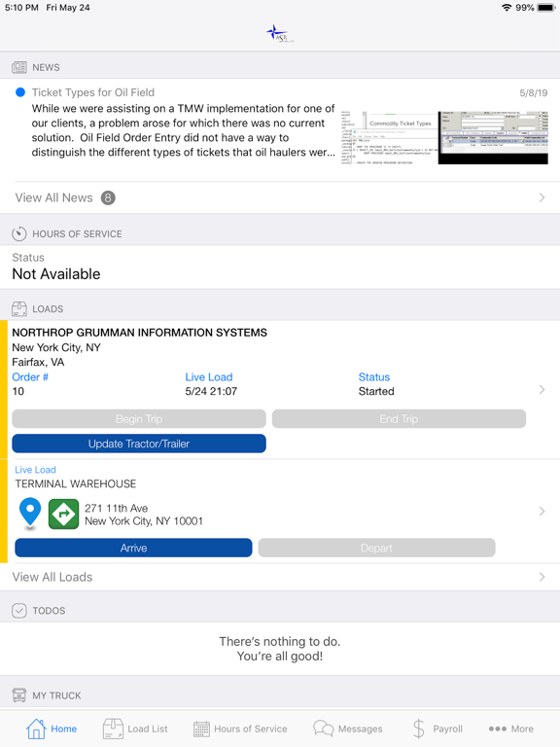Click the Update Tractor/Trailer button
The height and width of the screenshot is (747, 560).
tap(139, 444)
